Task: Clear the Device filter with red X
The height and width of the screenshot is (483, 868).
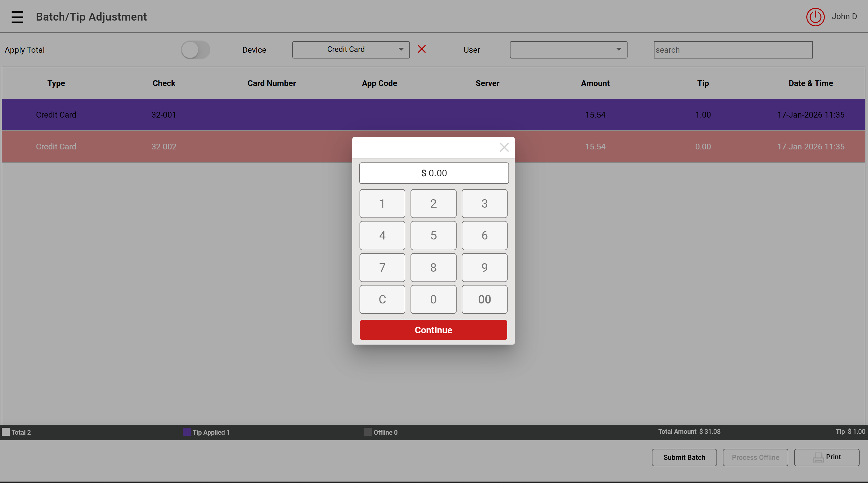Action: pyautogui.click(x=422, y=49)
